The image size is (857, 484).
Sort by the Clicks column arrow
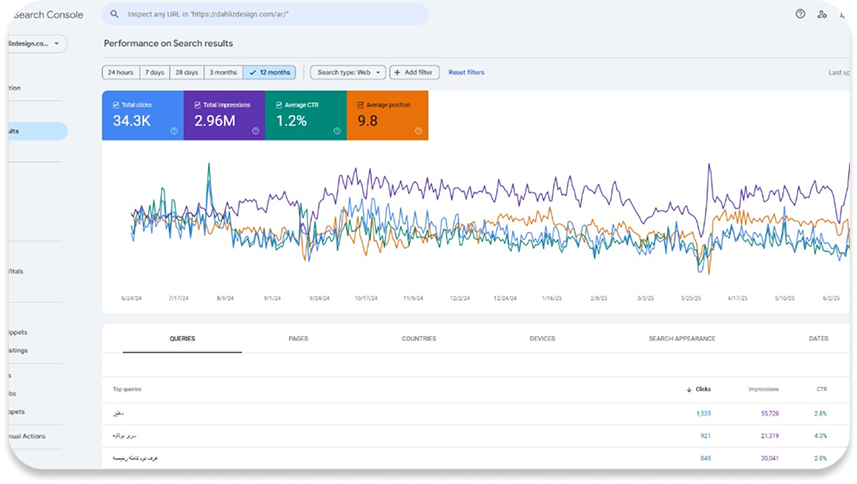[689, 389]
